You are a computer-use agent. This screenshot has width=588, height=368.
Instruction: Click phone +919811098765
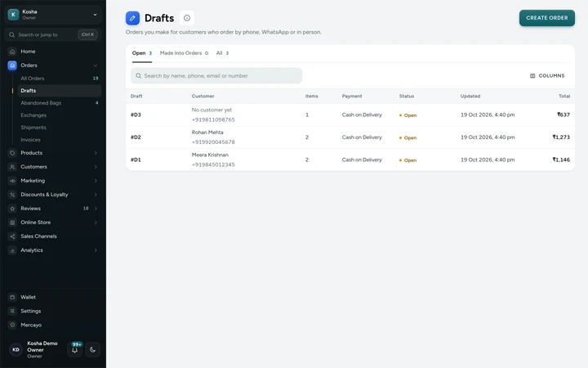pyautogui.click(x=213, y=119)
